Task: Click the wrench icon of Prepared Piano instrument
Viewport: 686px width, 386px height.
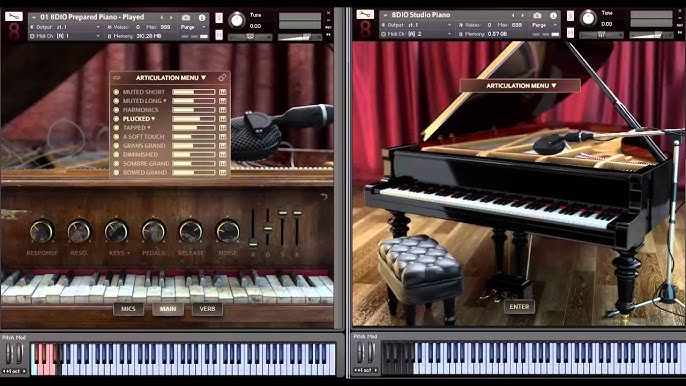Action: point(14,17)
